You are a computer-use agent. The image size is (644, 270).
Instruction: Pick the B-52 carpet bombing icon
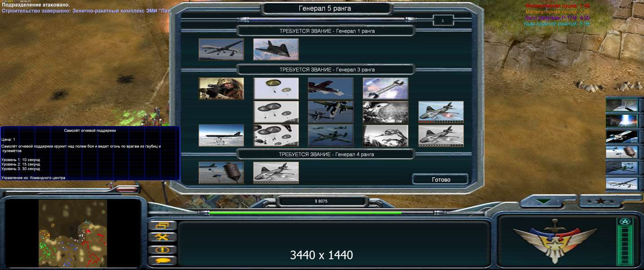point(221,135)
